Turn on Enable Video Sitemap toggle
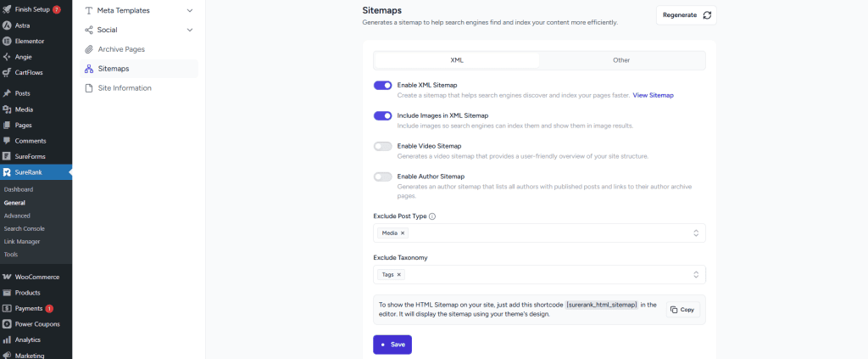868x359 pixels. pyautogui.click(x=382, y=146)
